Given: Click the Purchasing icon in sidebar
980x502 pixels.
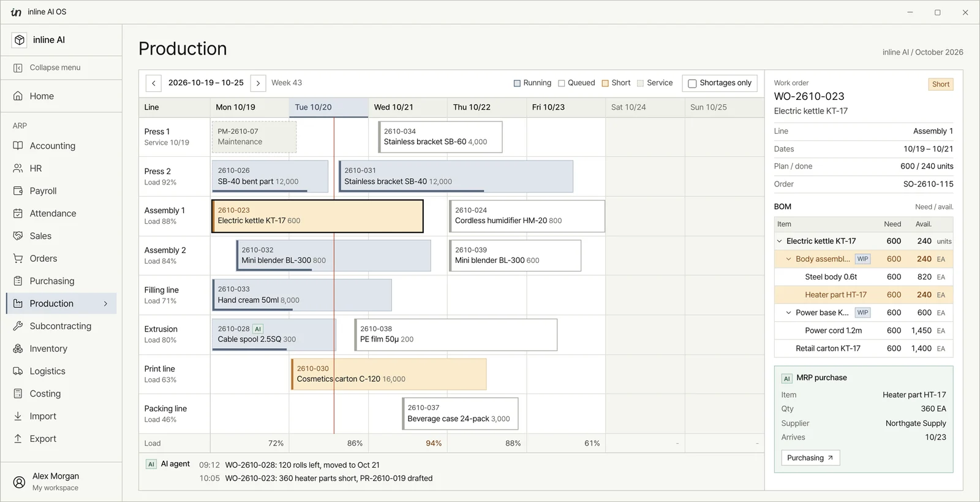Looking at the screenshot, I should tap(18, 281).
